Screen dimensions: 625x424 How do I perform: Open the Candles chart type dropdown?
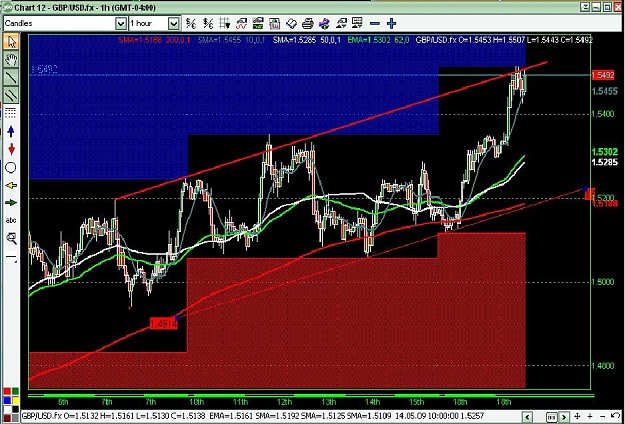(x=121, y=24)
